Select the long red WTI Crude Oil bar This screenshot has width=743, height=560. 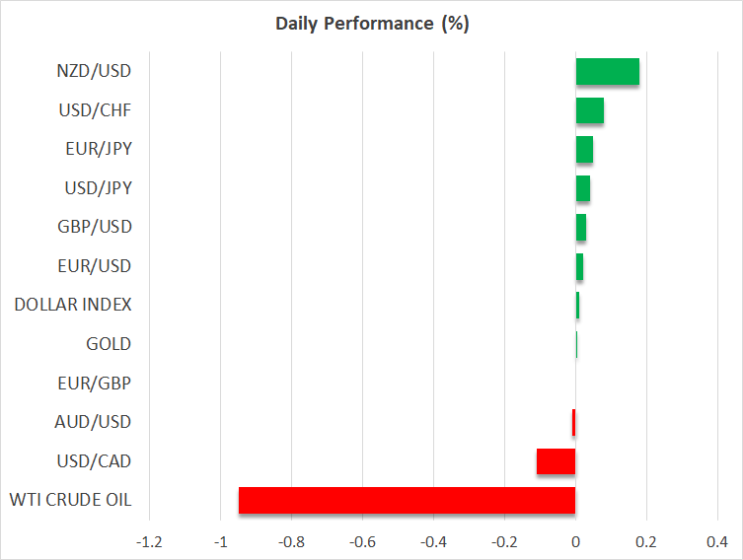tap(407, 500)
